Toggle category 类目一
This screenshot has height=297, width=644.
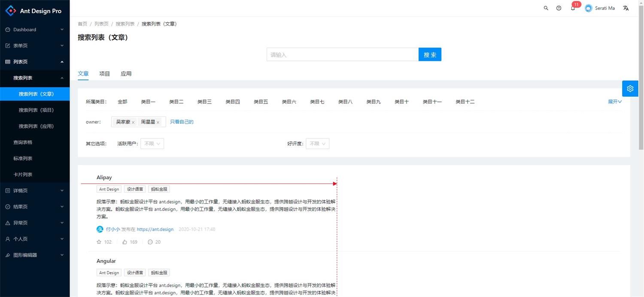tap(148, 102)
